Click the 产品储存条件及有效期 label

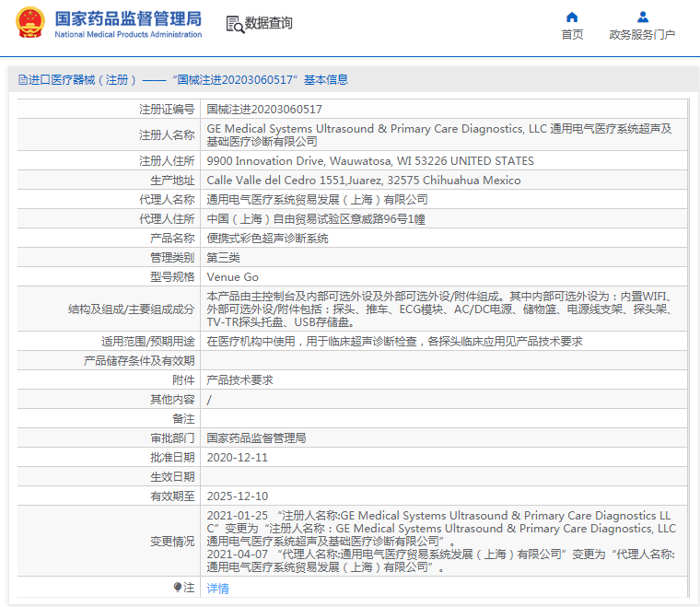[x=139, y=361]
